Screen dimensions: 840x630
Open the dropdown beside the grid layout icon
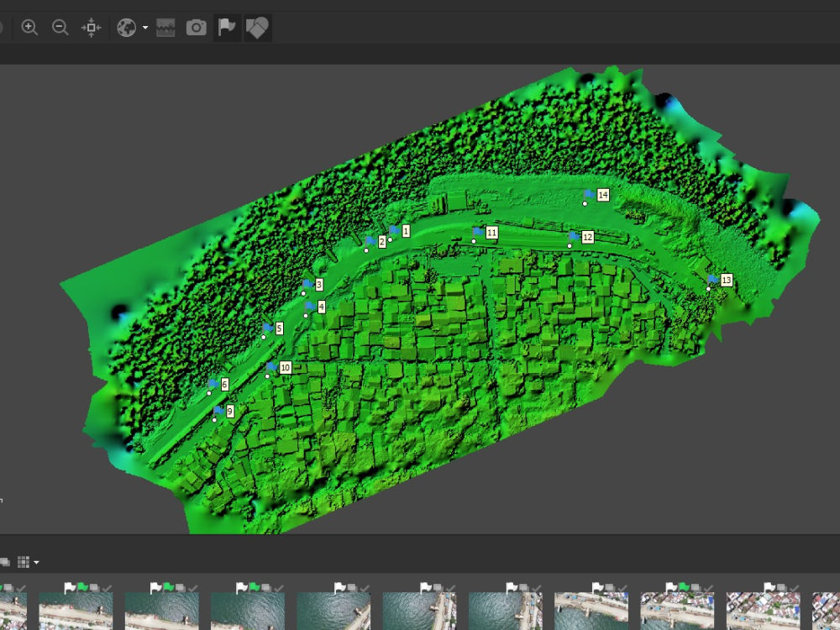(x=36, y=562)
